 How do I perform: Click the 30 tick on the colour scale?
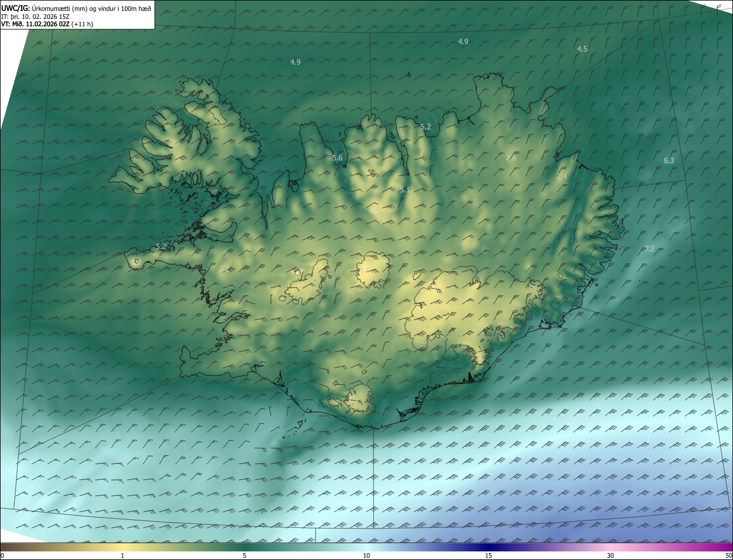610,556
